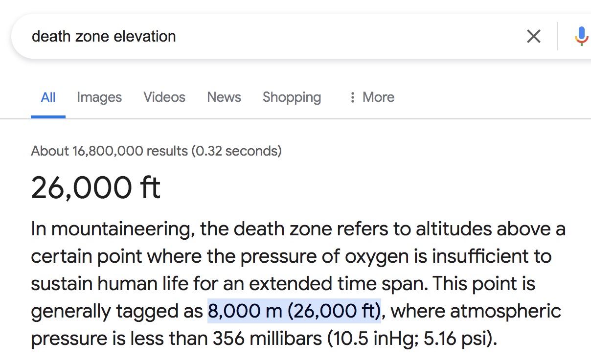Click the 26,000 ft answer heading
The image size is (591, 364).
pyautogui.click(x=96, y=187)
